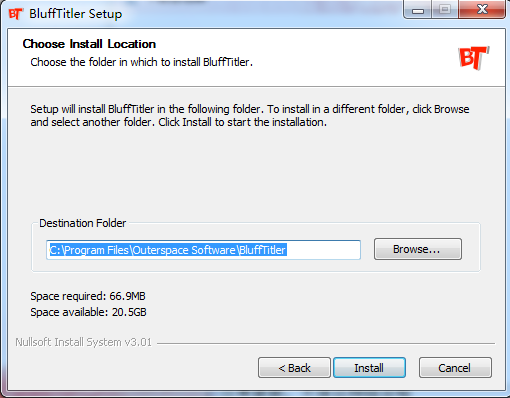Click the 'Setup will install BluffTitler' instruction paragraph

pyautogui.click(x=250, y=116)
